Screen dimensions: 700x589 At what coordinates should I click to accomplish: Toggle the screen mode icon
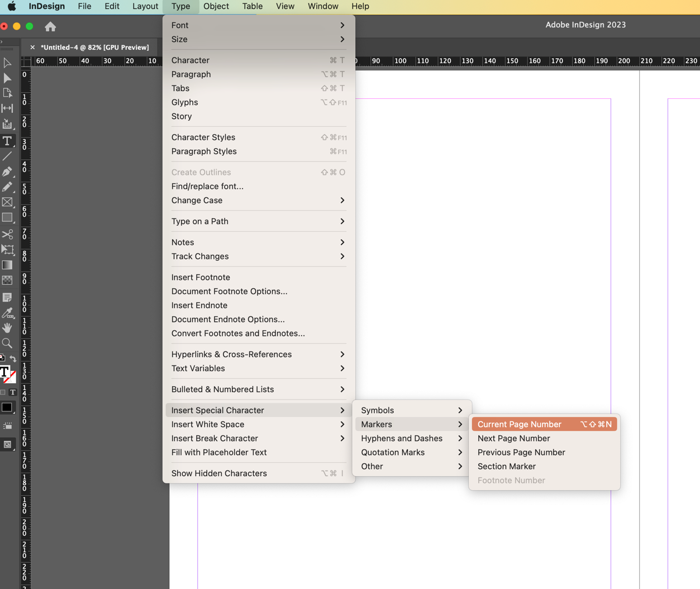7,445
